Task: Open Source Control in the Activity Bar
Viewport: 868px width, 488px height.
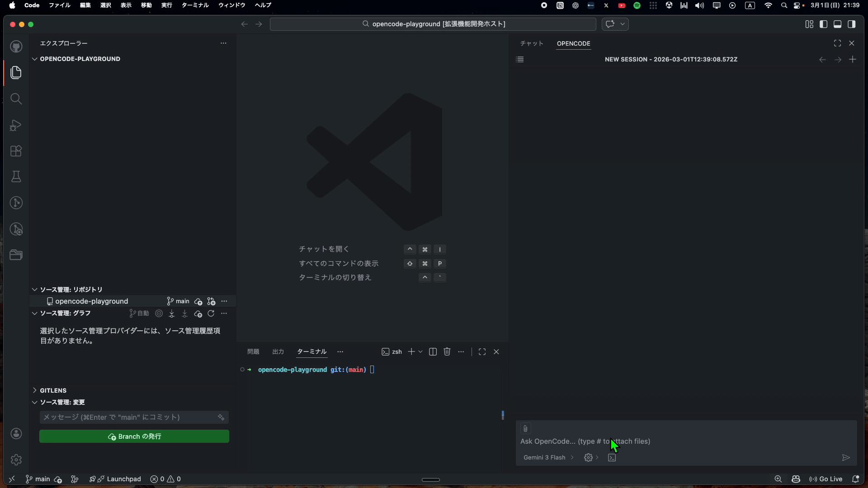Action: click(16, 203)
